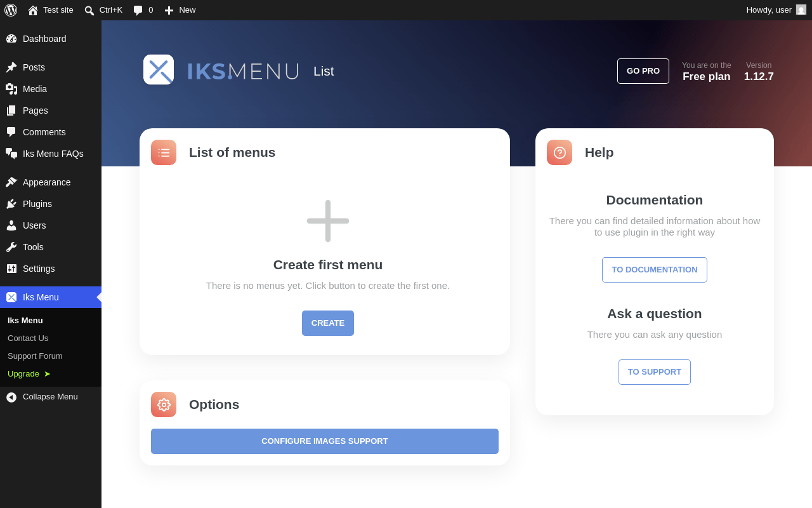812x508 pixels.
Task: Click the IKSMENU wordmark text
Action: click(243, 72)
